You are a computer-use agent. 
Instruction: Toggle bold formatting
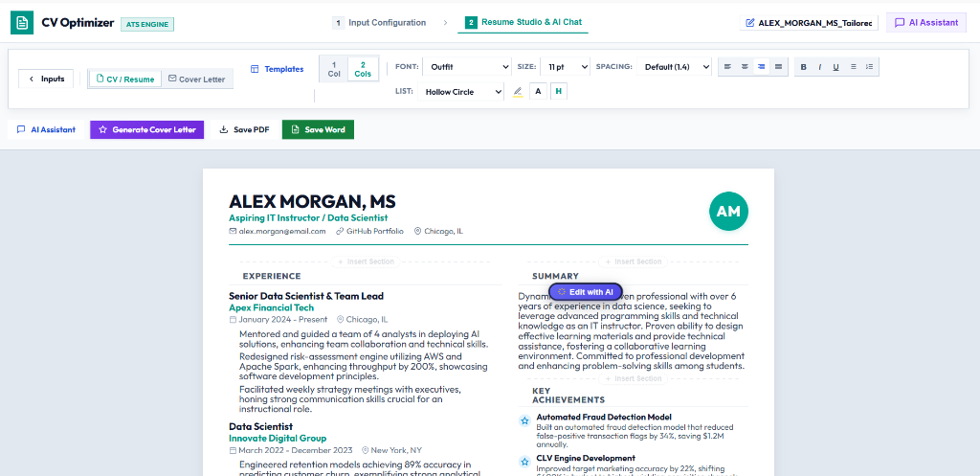[804, 67]
